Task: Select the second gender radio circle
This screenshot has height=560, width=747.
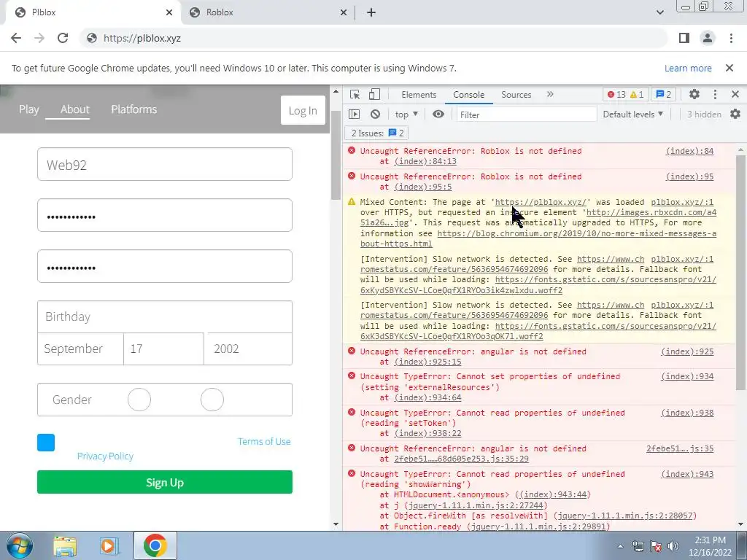Action: pos(212,400)
